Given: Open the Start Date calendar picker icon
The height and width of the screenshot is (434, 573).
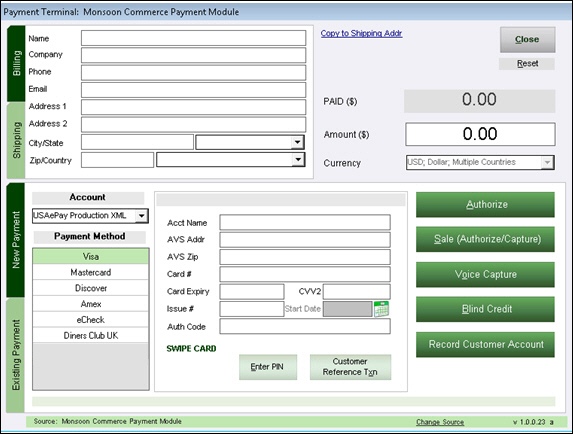Looking at the screenshot, I should click(382, 309).
